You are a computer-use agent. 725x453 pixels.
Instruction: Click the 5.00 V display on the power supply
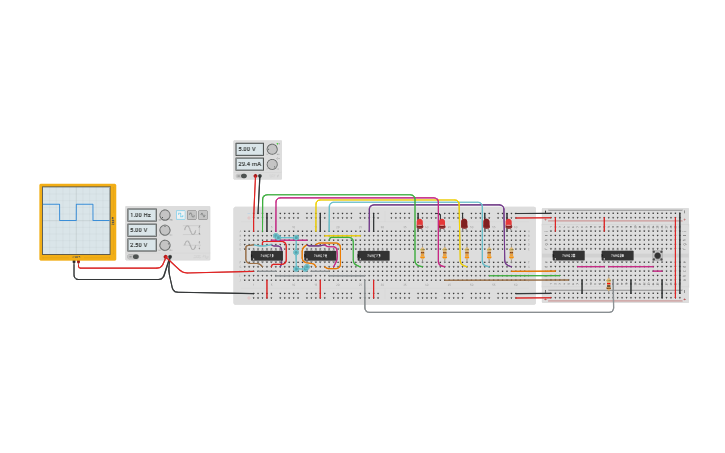(x=250, y=149)
